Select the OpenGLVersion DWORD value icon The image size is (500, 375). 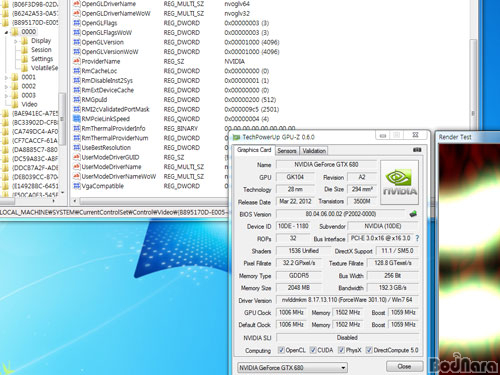(77, 42)
